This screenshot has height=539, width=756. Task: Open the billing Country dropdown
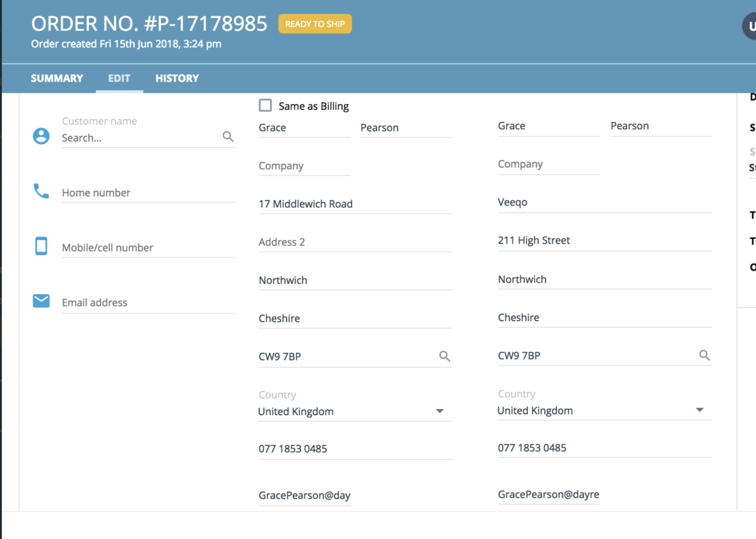[x=440, y=410]
